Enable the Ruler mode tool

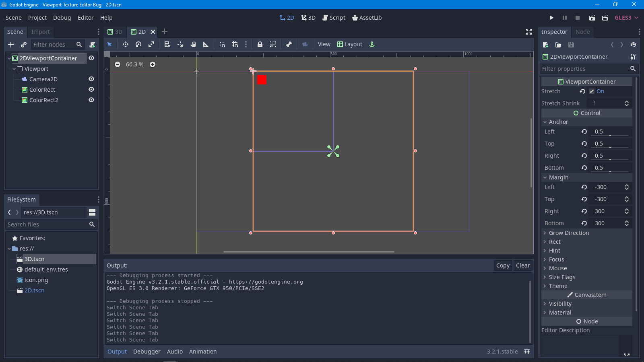click(x=206, y=44)
